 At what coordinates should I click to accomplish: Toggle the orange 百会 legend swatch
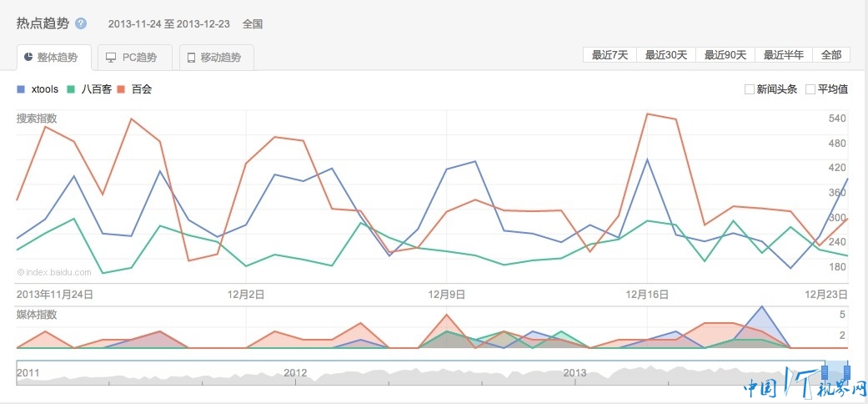pyautogui.click(x=121, y=88)
